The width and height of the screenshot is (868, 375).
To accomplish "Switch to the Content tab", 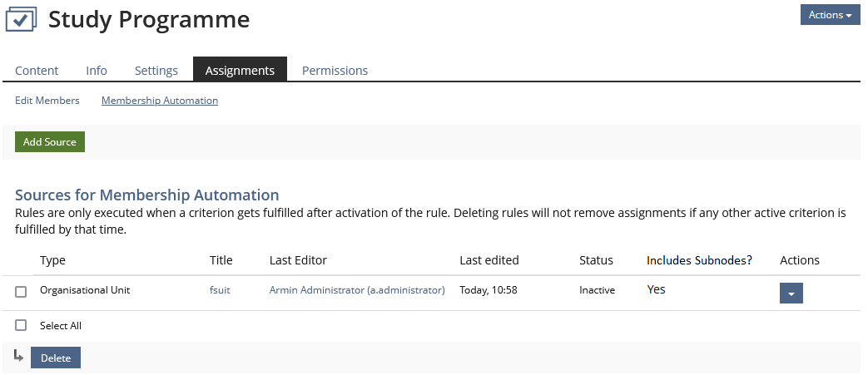I will click(37, 71).
